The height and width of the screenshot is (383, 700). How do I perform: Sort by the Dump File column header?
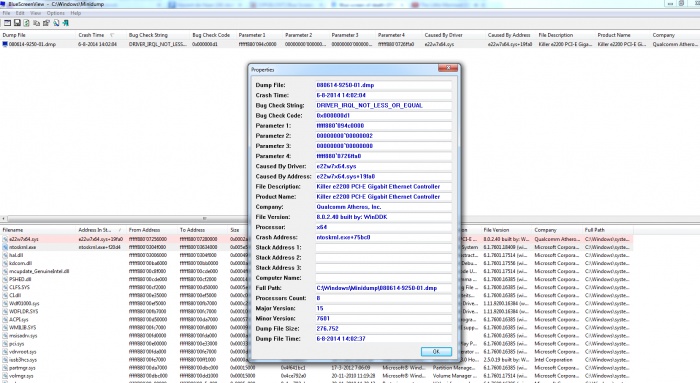[x=38, y=35]
